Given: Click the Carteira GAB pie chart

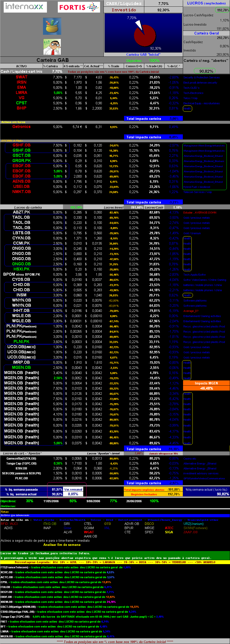Looking at the screenshot, I should coord(143,33).
